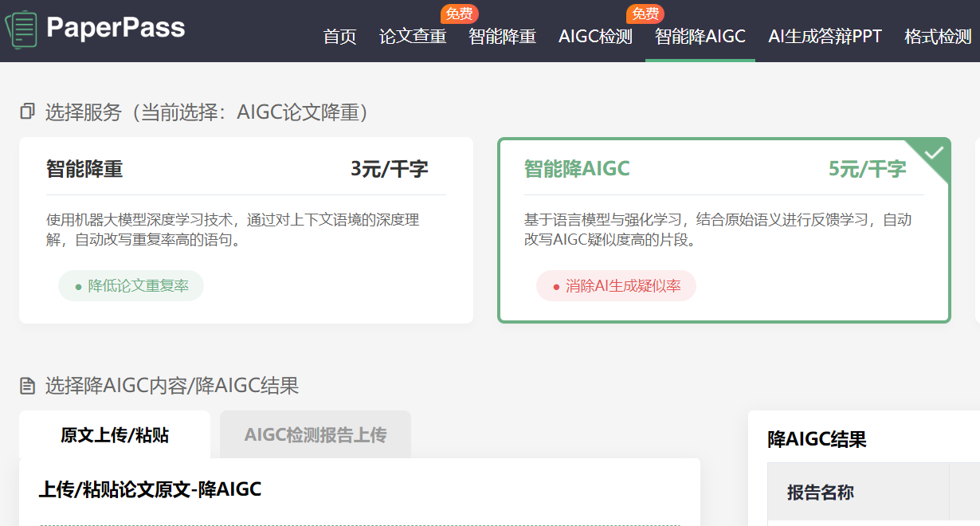
Task: Click the 3元/千字 price text
Action: pos(390,169)
